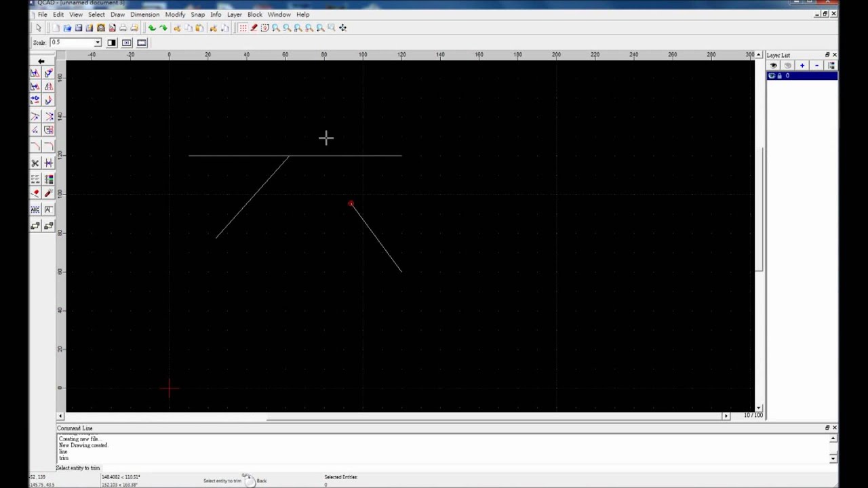868x488 pixels.
Task: Click the Edit Attributes colored-lines icon
Action: pos(48,179)
